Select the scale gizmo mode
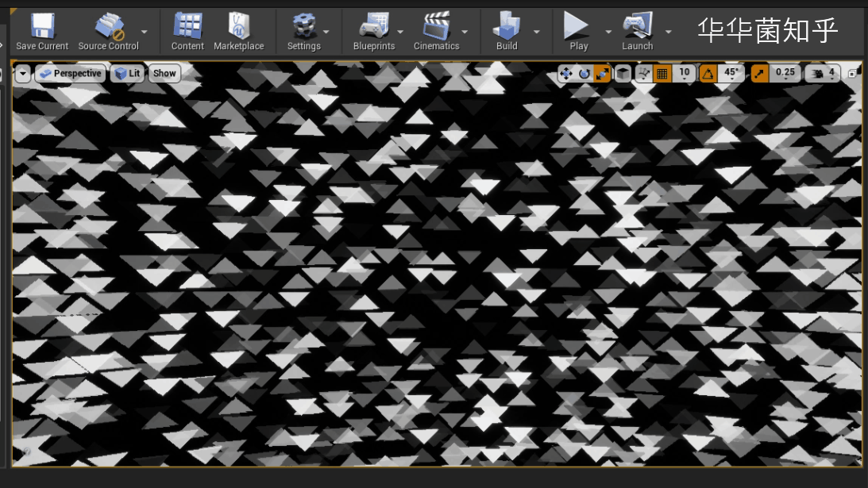This screenshot has width=868, height=488. pyautogui.click(x=602, y=73)
